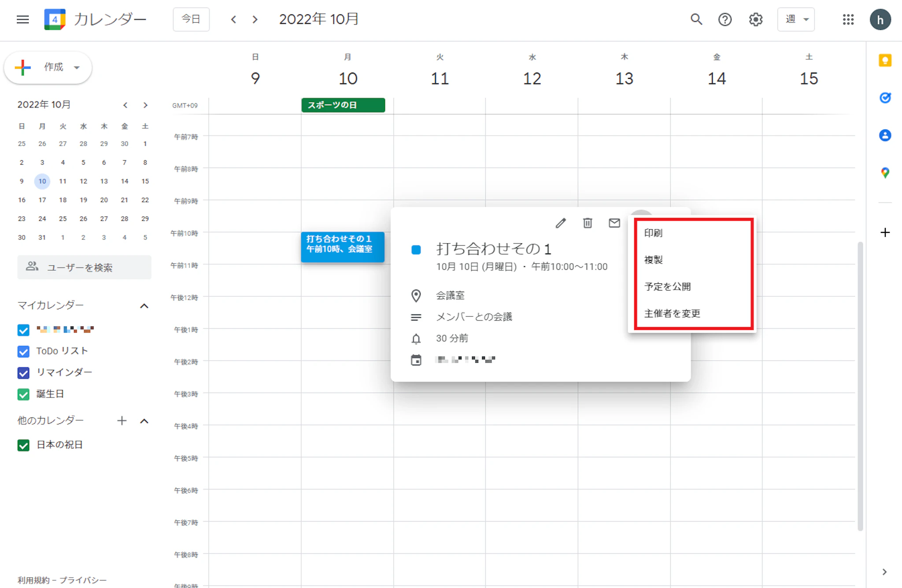Click the pencil edit event icon

(560, 223)
